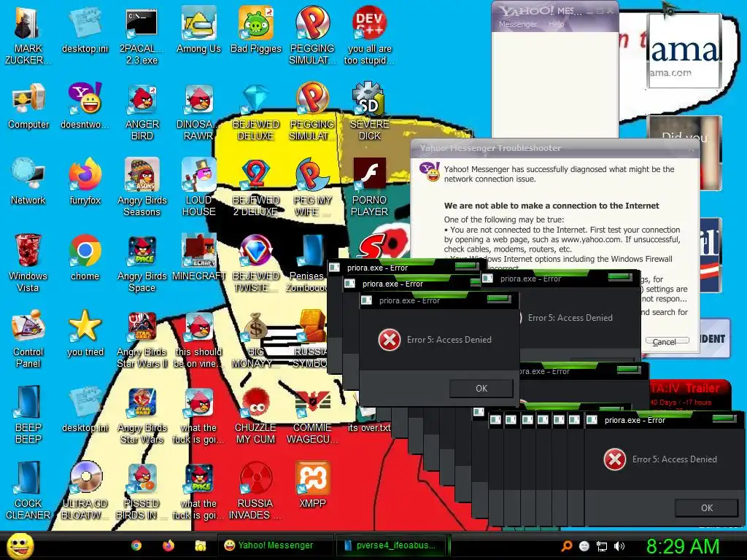
Task: Launch the LOUD HOUSE icon
Action: 198,187
